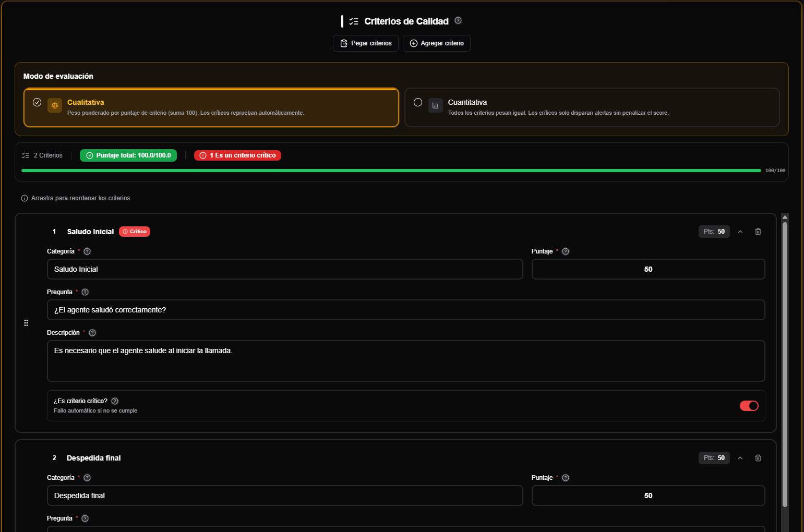804x532 pixels.
Task: Click info icon beside Arrastra para reordenar
Action: [25, 198]
